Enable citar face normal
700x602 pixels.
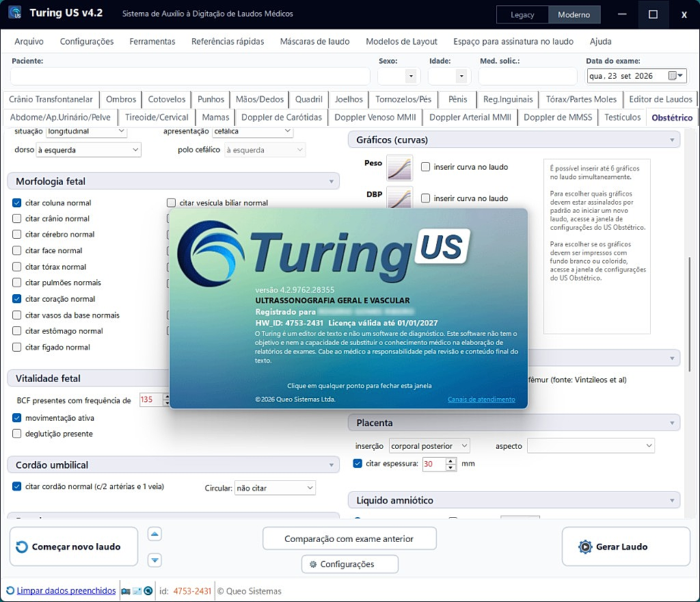click(17, 250)
